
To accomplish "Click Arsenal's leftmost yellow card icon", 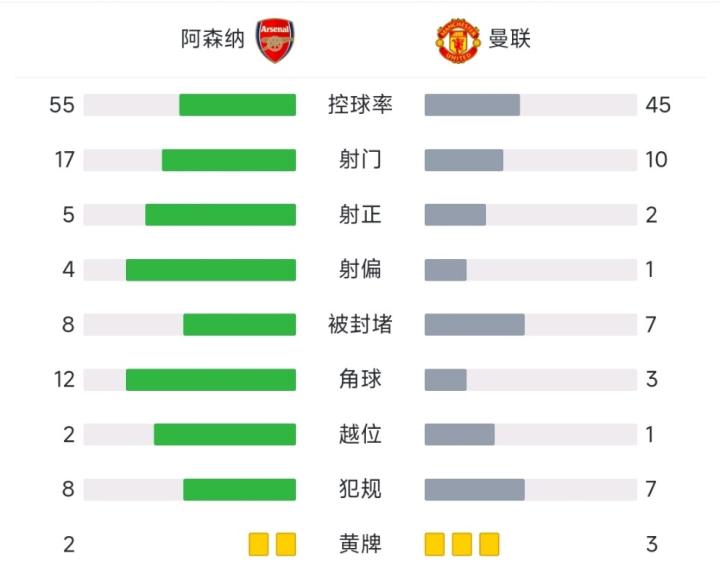I will coord(259,544).
